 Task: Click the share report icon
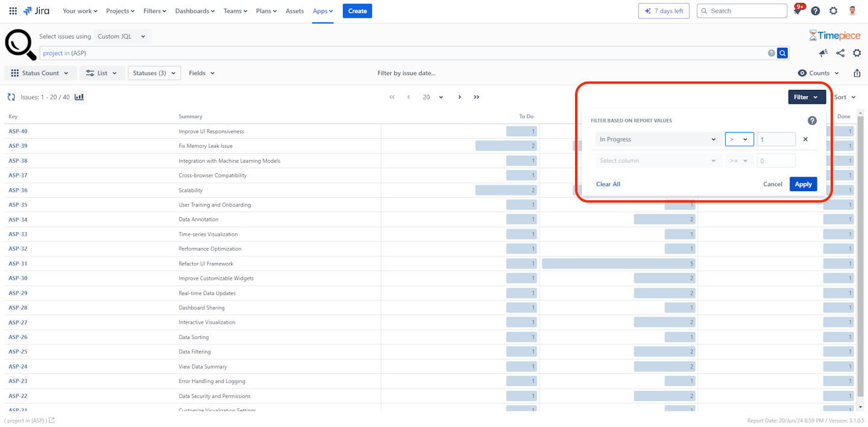(840, 53)
